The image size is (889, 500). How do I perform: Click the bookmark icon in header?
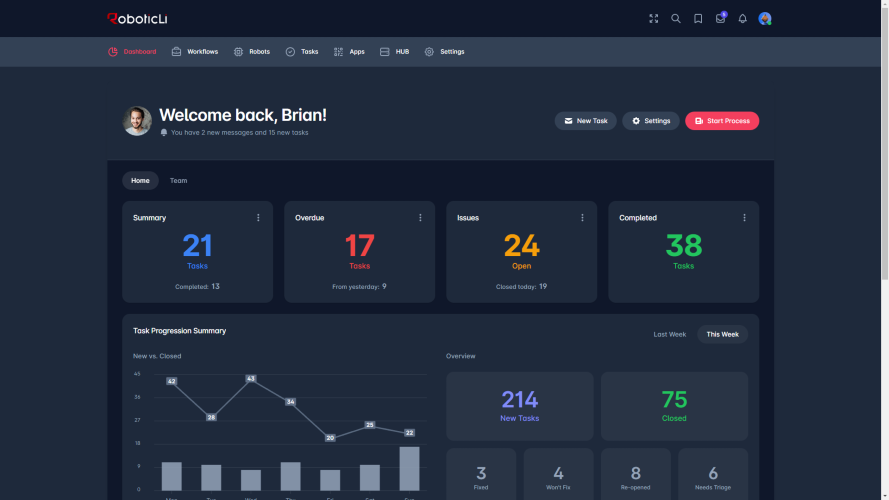coord(698,18)
